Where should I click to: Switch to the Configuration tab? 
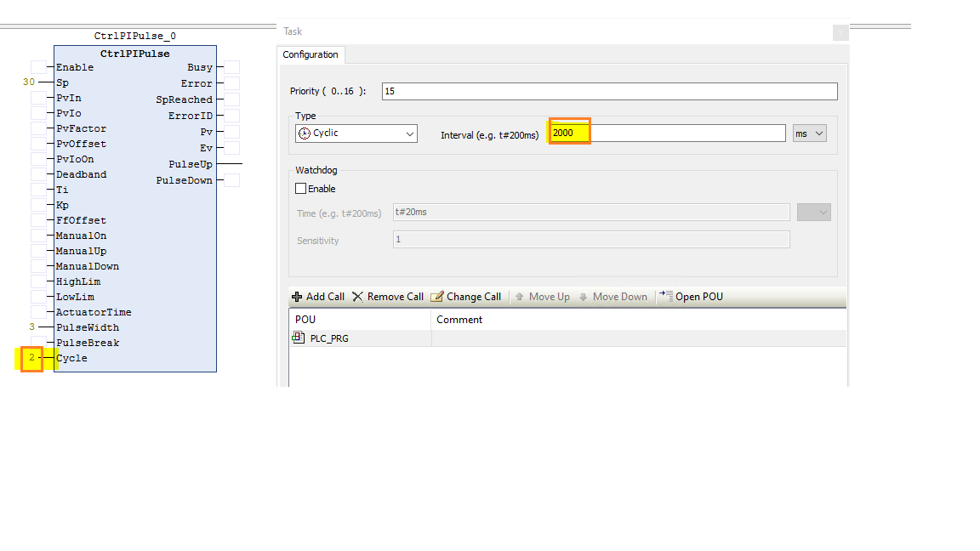click(311, 54)
